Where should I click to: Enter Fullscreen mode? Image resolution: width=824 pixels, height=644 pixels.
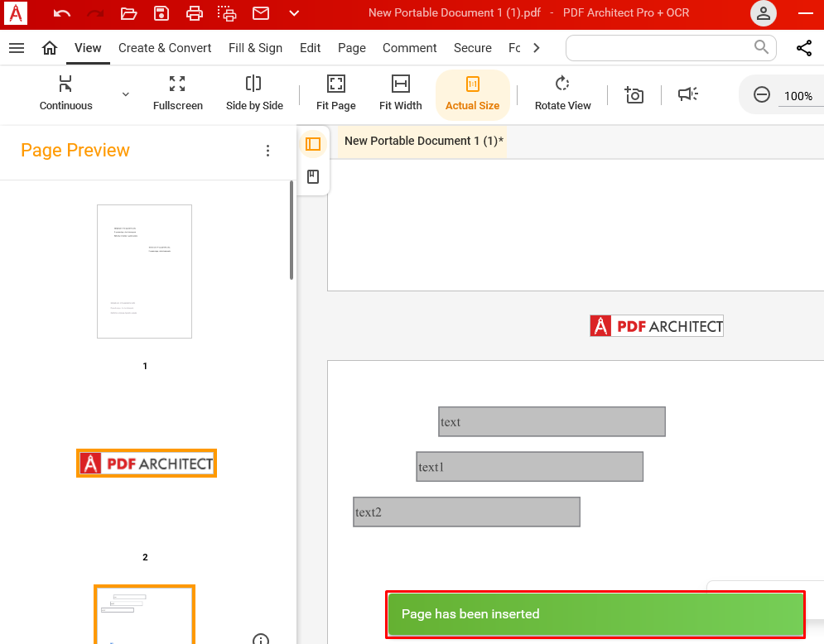[177, 93]
